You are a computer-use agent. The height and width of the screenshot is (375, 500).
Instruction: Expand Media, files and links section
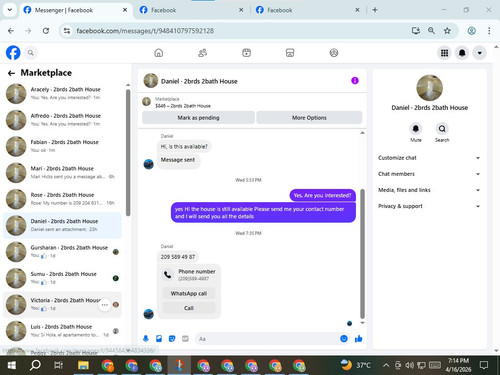click(429, 190)
